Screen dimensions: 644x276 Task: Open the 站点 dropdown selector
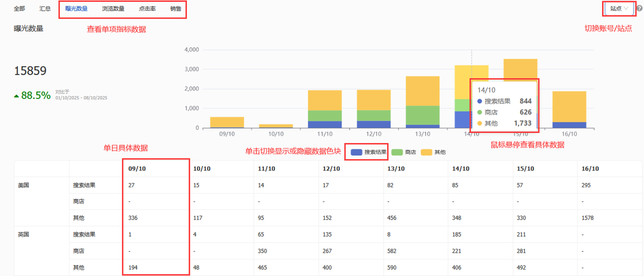point(619,9)
